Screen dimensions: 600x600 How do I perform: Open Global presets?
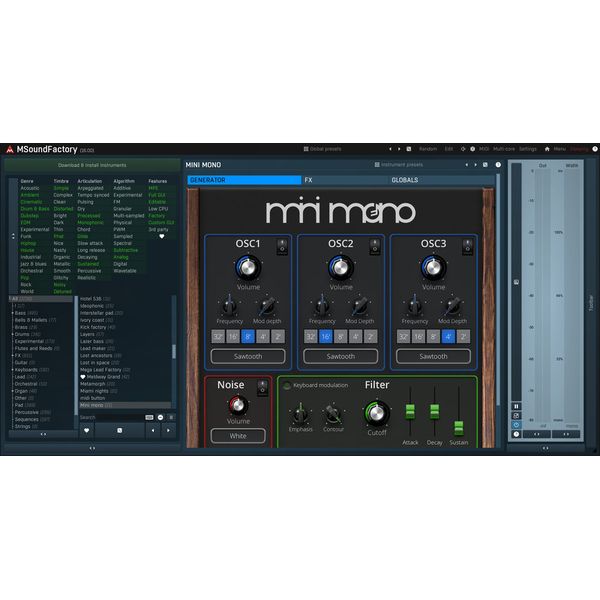tap(325, 149)
